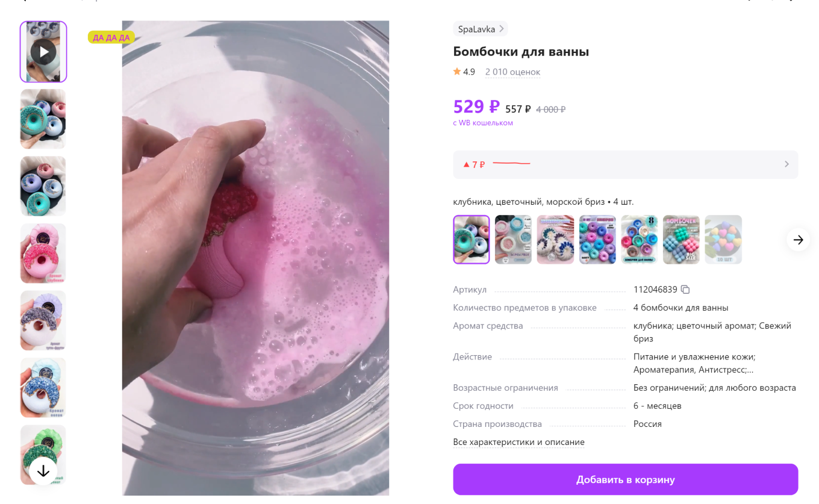Open reviews via 2 010 оценок link

[512, 72]
